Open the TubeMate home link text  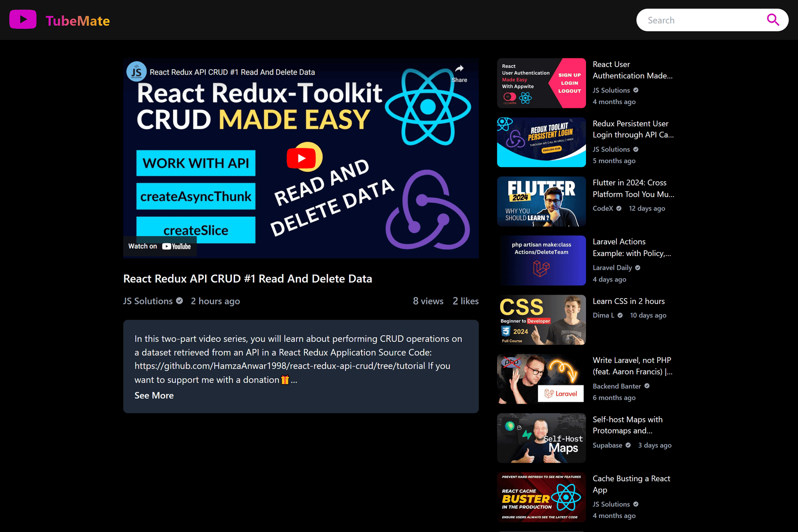click(x=78, y=21)
